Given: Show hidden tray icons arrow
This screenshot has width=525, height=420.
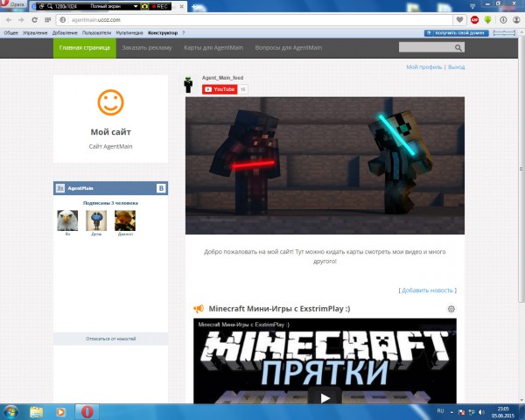Looking at the screenshot, I should coord(451,412).
